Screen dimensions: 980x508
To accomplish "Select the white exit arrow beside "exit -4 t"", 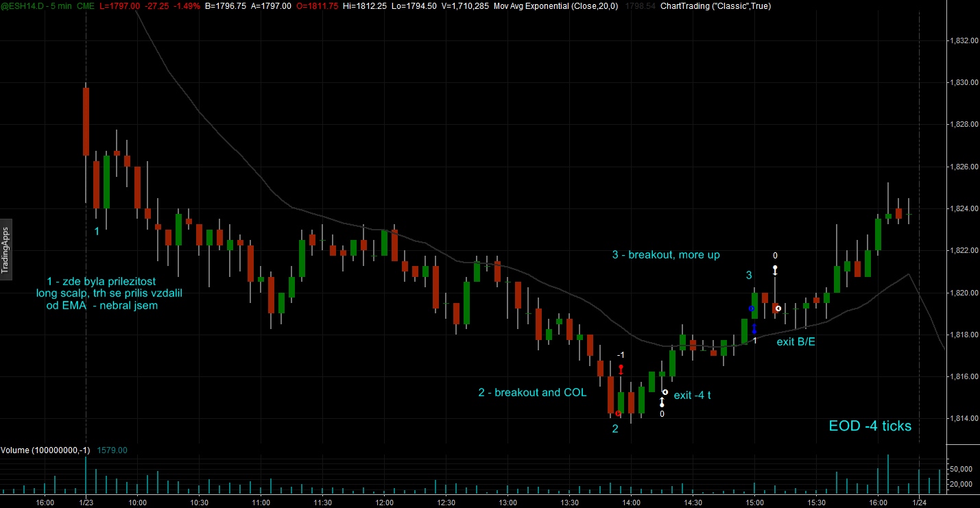I will [662, 402].
